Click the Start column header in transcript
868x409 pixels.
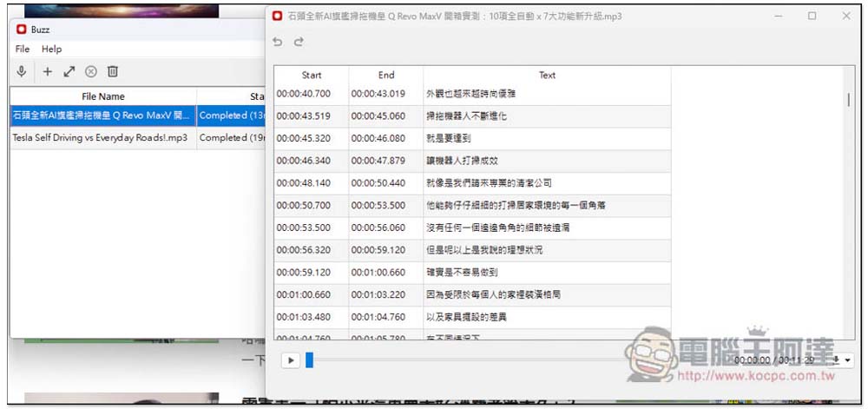[312, 76]
